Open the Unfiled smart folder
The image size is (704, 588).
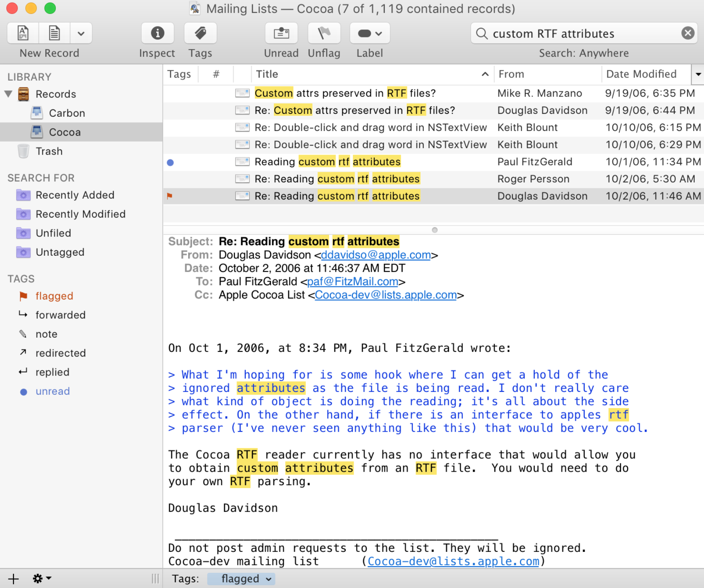[x=53, y=233]
